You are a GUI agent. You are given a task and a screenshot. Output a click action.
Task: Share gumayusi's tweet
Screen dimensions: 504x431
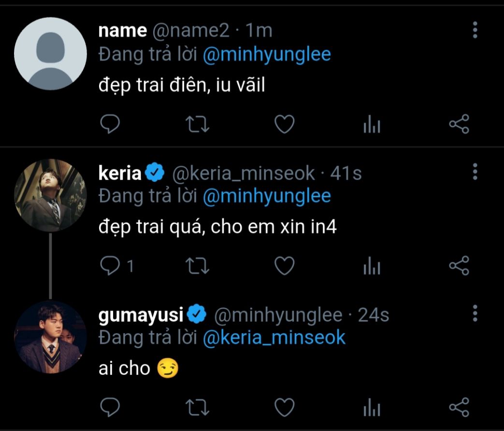pos(459,407)
